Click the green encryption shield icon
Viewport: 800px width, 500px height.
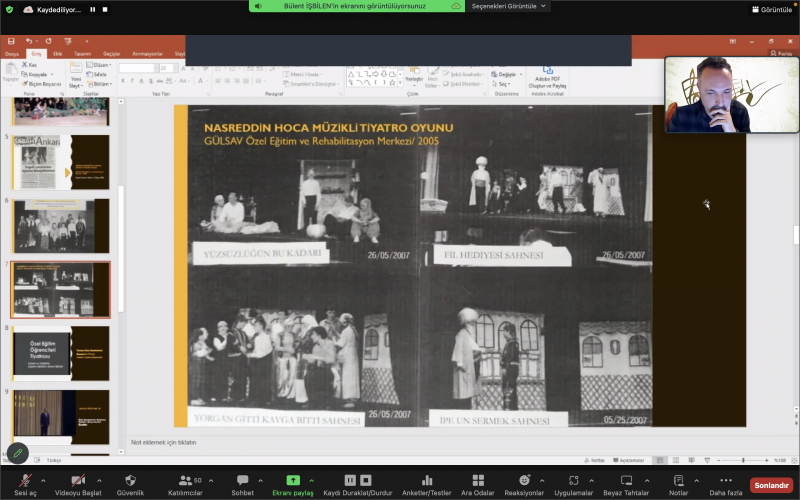9,9
